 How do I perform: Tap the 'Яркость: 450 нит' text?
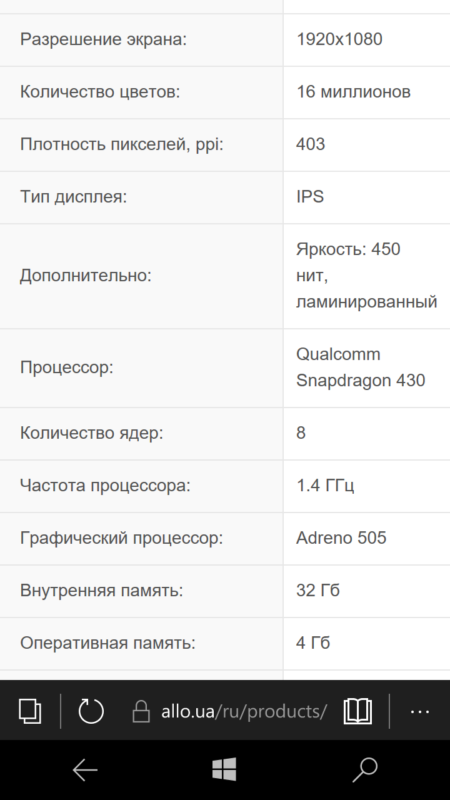[348, 262]
